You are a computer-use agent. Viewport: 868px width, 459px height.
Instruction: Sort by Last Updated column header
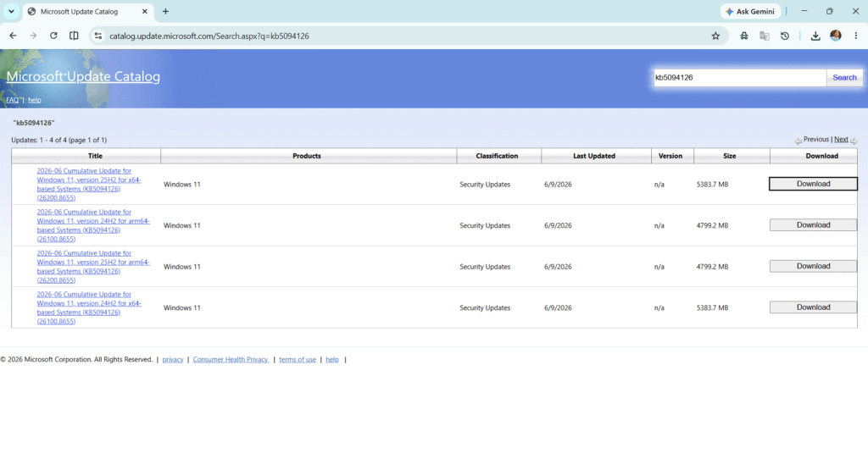[594, 156]
